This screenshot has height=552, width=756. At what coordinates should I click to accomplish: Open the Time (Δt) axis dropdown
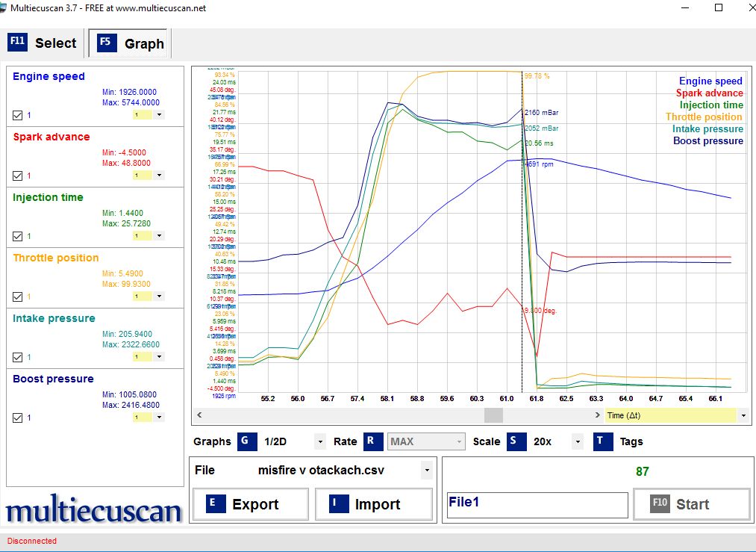pyautogui.click(x=743, y=415)
